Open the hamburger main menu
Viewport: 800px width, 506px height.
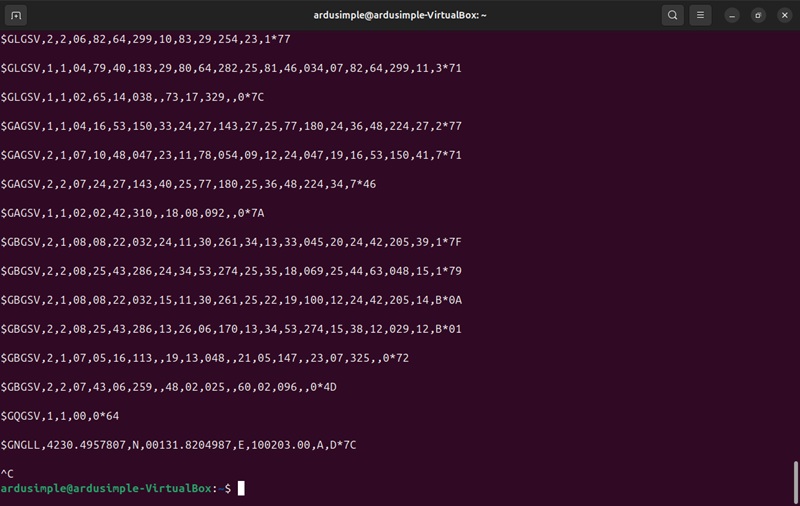(x=701, y=15)
